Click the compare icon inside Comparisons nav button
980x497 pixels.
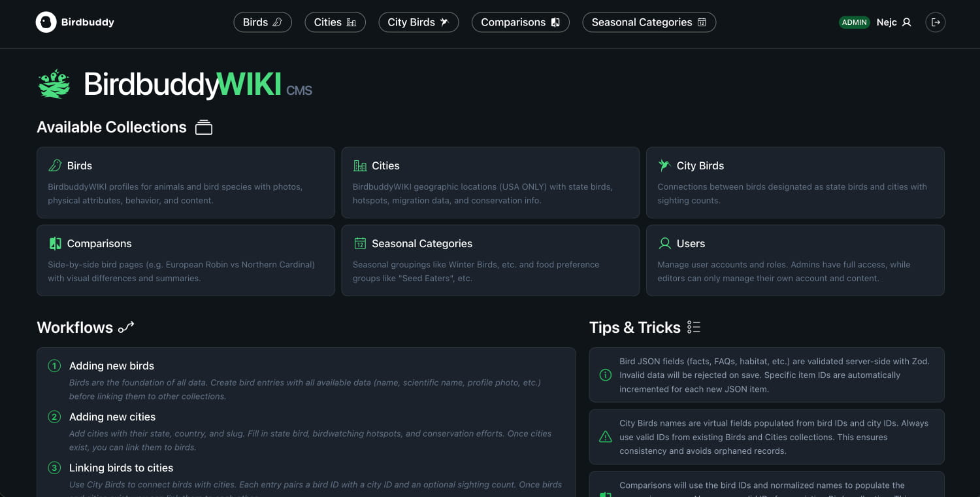555,22
